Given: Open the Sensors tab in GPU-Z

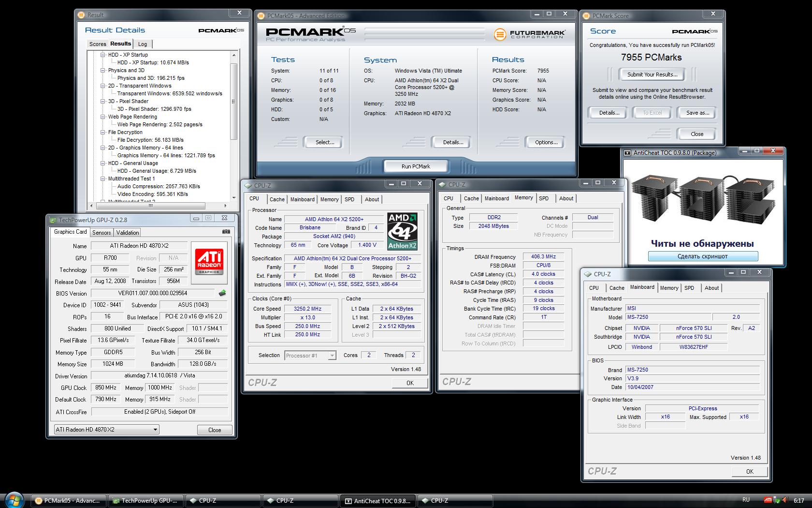Looking at the screenshot, I should tap(101, 233).
